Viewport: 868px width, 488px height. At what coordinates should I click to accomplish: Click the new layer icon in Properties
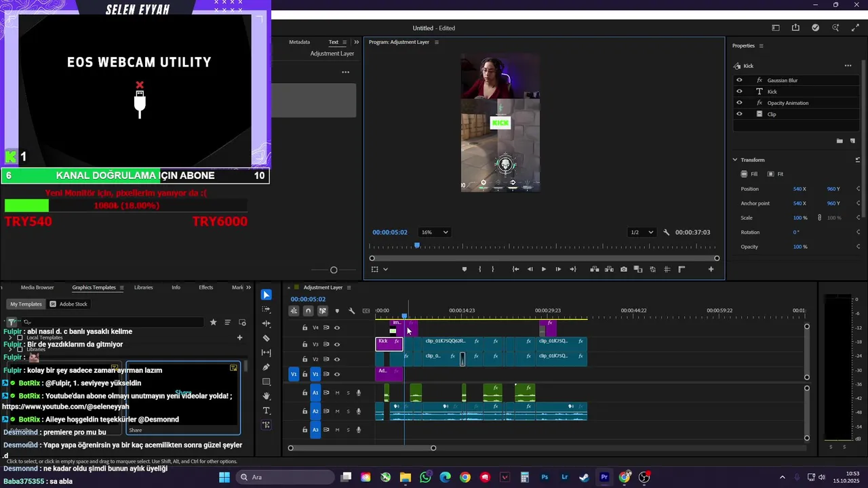[853, 141]
